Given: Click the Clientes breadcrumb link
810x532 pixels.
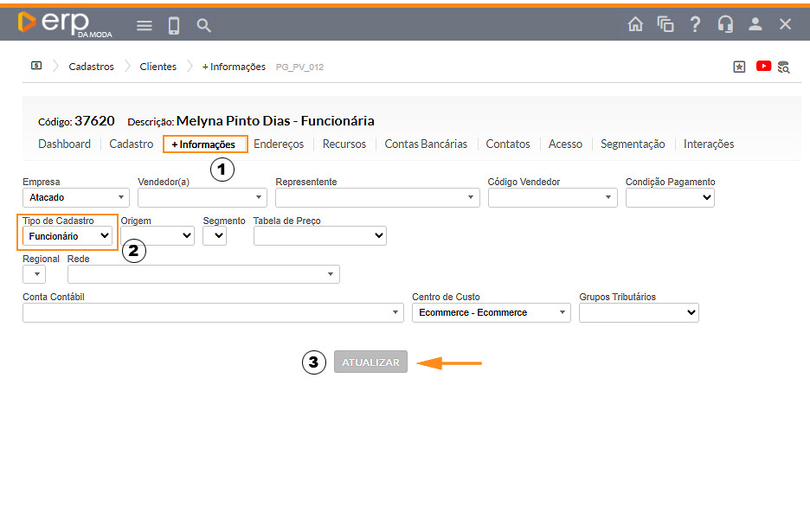Looking at the screenshot, I should [157, 67].
